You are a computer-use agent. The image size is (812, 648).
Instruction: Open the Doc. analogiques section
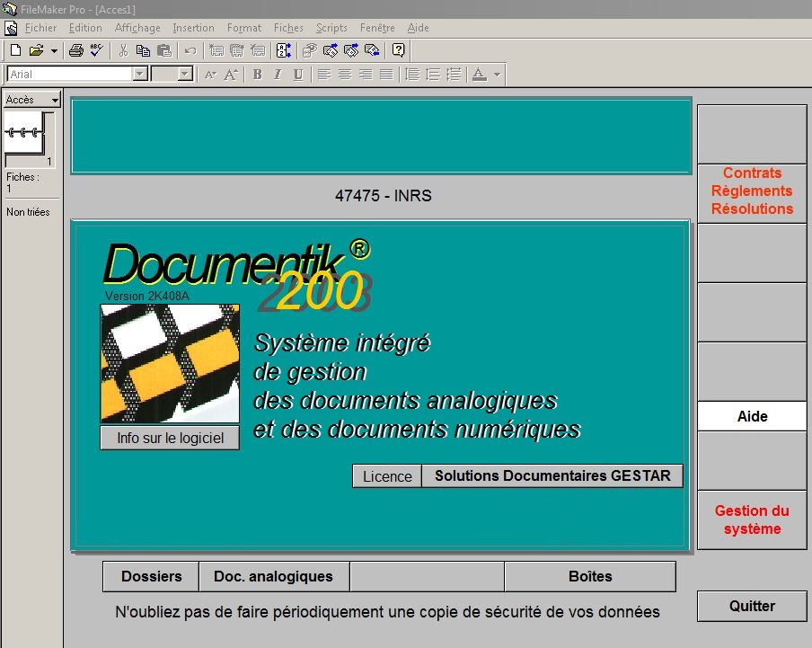coord(273,576)
